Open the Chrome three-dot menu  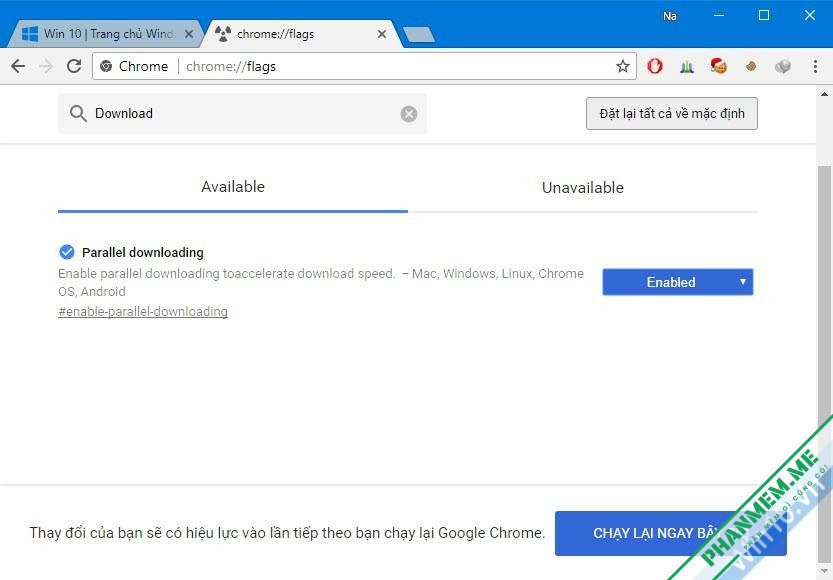pyautogui.click(x=815, y=66)
